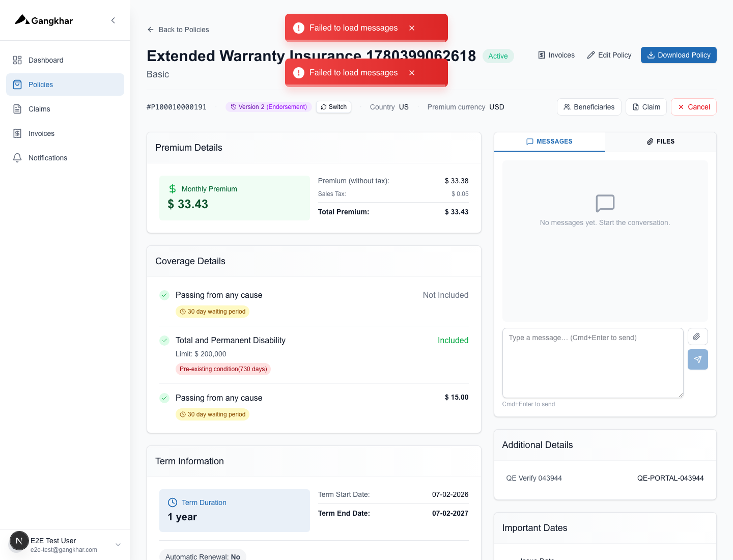Click the Type a message text area
The height and width of the screenshot is (560, 733).
coord(593,363)
